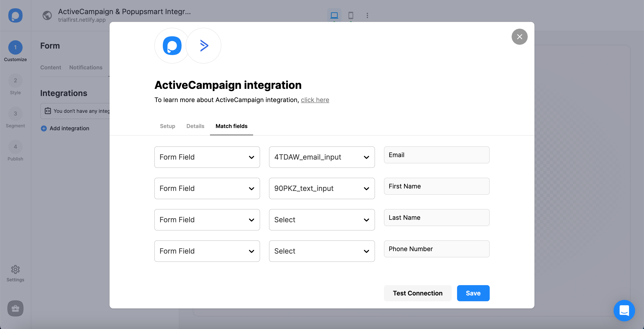Open the 90PKZ_text_input dropdown

pyautogui.click(x=322, y=188)
